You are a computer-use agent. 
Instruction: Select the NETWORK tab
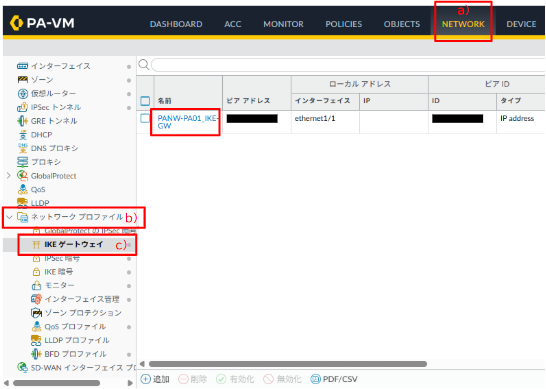(463, 24)
